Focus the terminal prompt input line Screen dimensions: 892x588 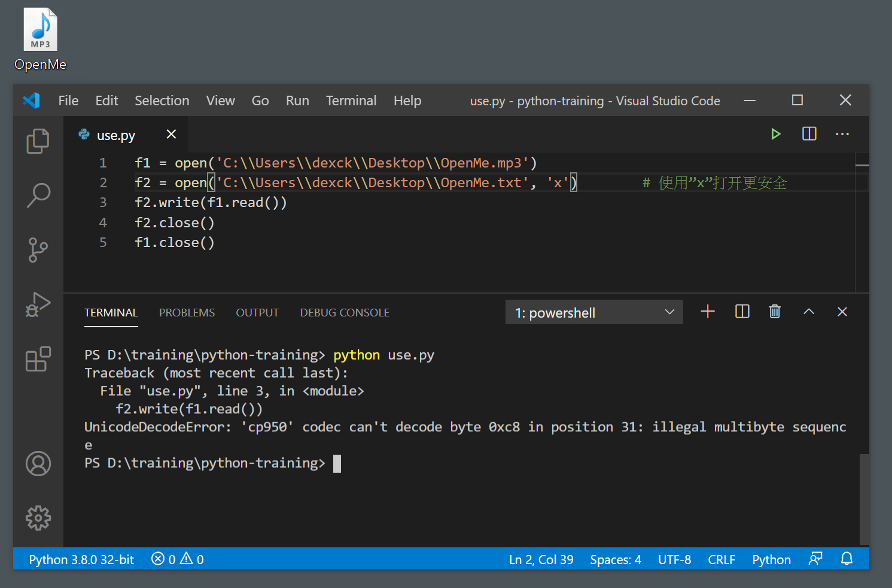(x=212, y=464)
